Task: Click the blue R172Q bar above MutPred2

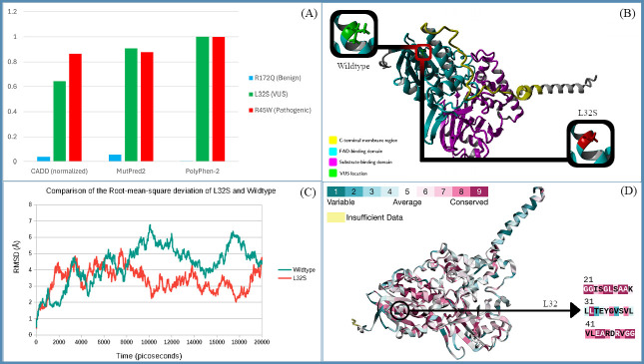Action: click(115, 158)
